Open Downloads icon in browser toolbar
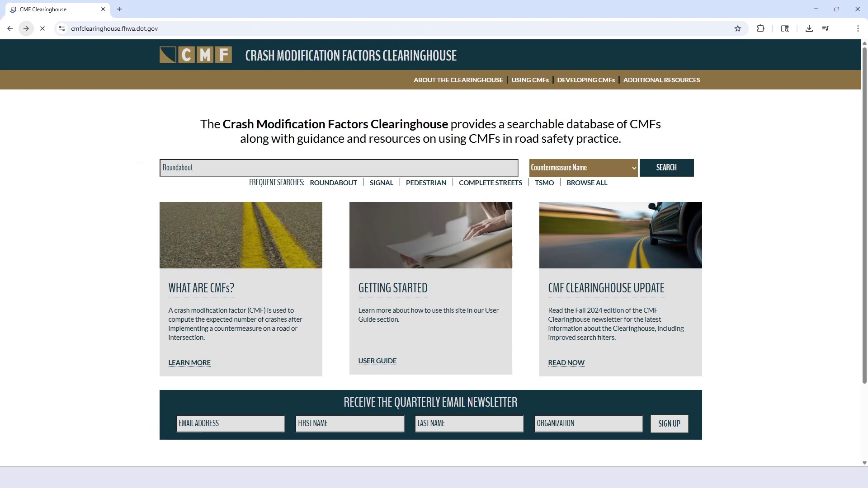The width and height of the screenshot is (868, 488). pyautogui.click(x=809, y=28)
